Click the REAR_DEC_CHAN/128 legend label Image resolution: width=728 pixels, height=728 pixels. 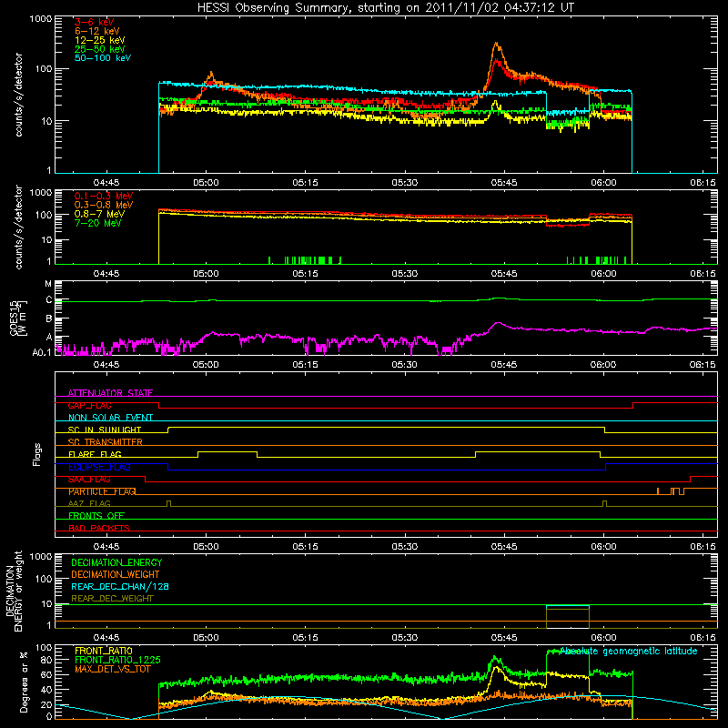[x=120, y=586]
